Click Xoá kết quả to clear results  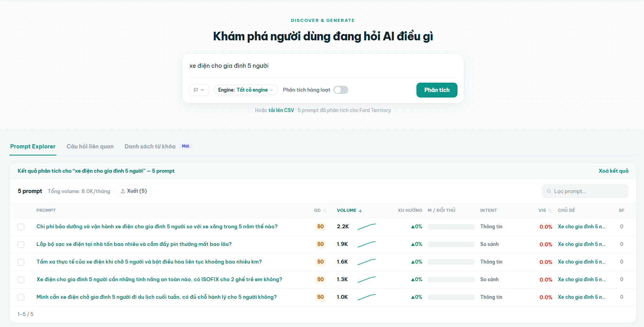click(x=613, y=171)
